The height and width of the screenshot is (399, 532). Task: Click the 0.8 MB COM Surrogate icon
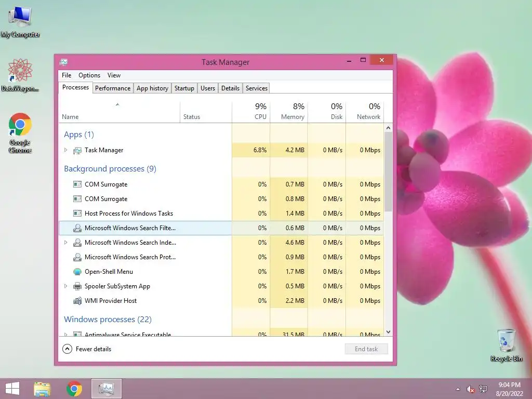(x=77, y=199)
